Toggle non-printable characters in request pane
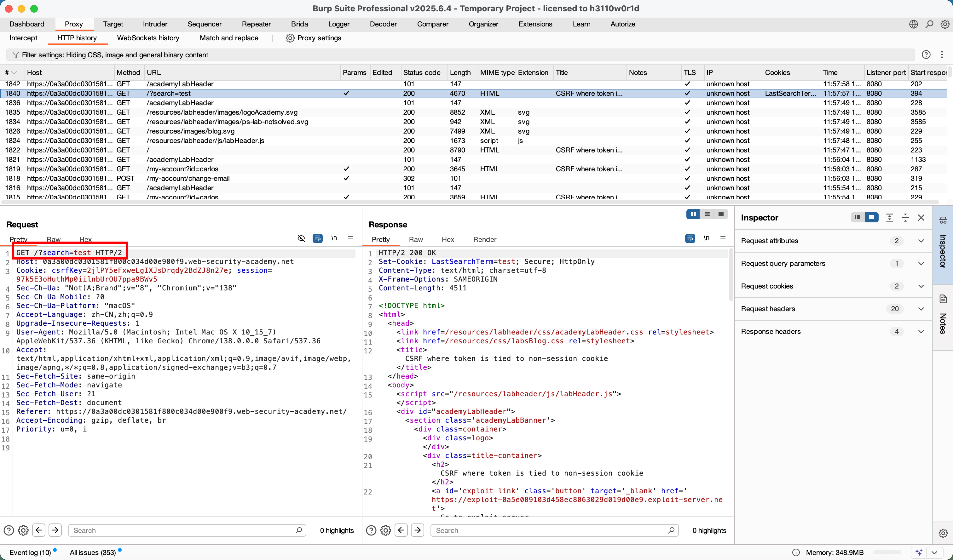 [334, 238]
